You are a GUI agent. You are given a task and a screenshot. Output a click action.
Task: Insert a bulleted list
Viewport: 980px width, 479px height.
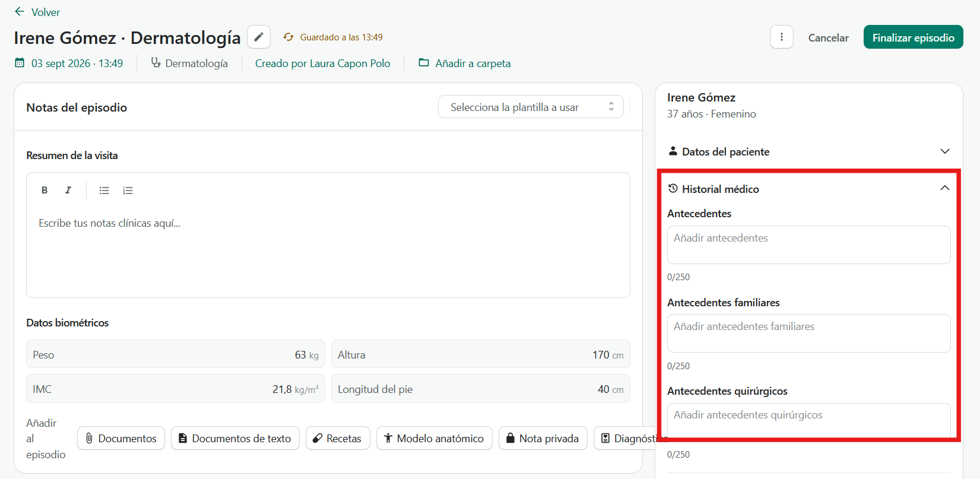point(104,191)
